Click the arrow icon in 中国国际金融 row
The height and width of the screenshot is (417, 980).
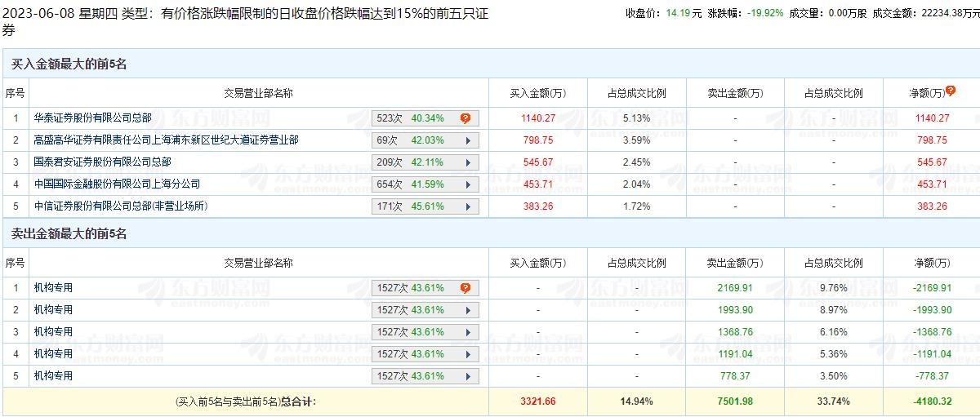click(468, 184)
